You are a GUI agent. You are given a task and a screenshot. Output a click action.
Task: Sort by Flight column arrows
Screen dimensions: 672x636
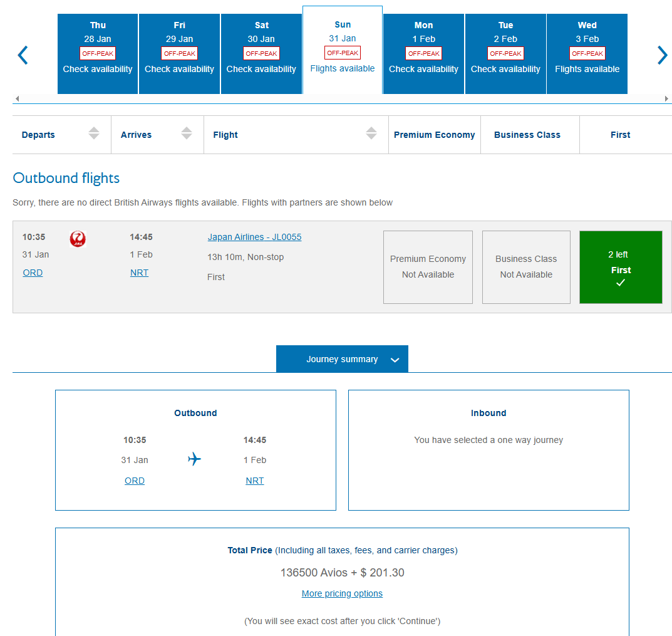click(x=371, y=133)
